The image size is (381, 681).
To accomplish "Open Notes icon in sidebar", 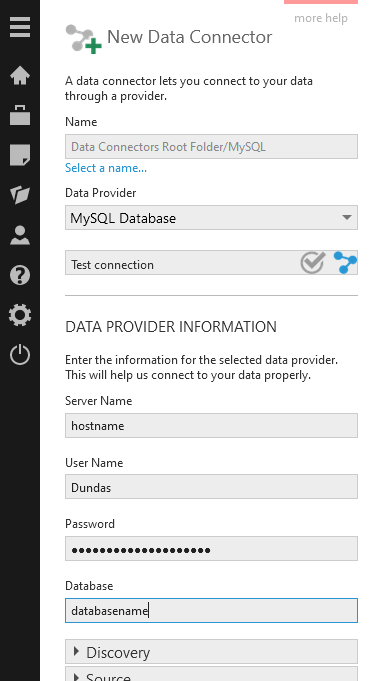I will click(20, 155).
